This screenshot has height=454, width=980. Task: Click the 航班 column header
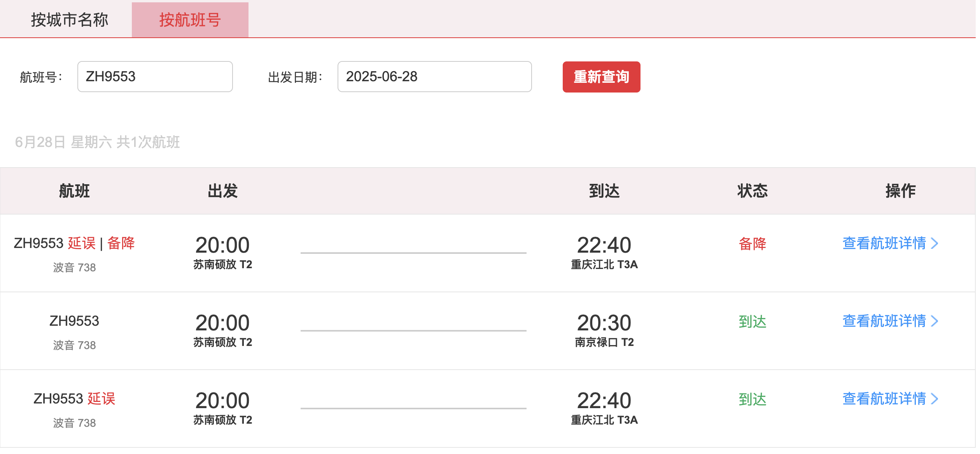[74, 191]
